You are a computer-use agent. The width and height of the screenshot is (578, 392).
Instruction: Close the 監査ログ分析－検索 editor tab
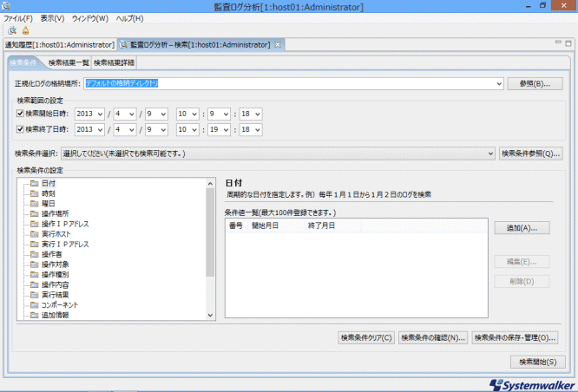coord(278,44)
